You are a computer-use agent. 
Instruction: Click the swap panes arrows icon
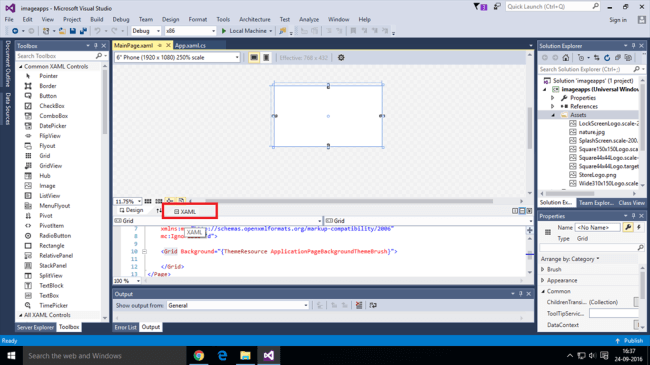(x=158, y=211)
